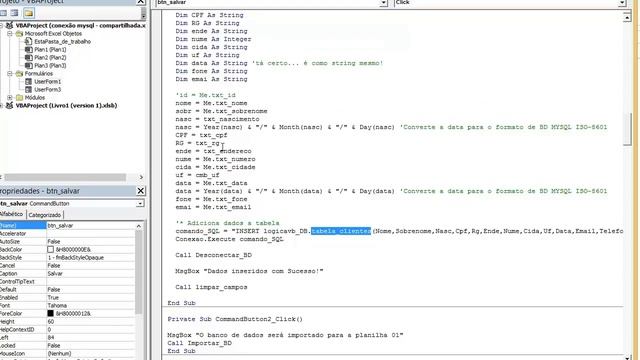Click the Accelerator property value field
The width and height of the screenshot is (640, 360).
click(91, 233)
